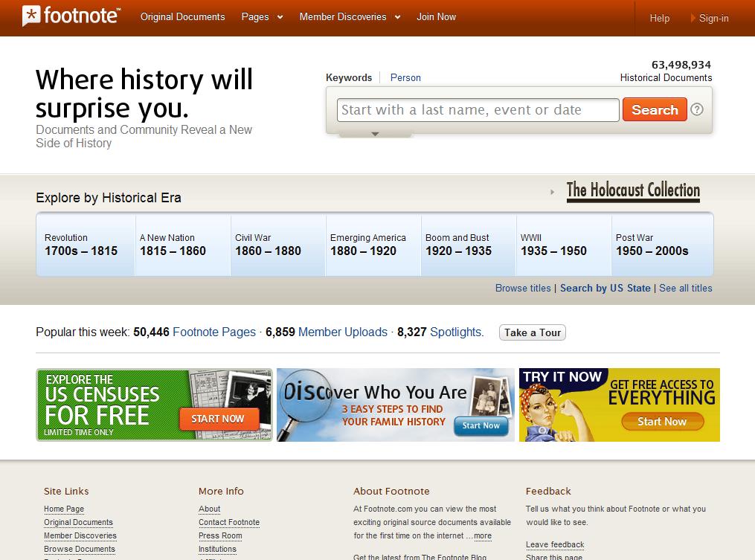This screenshot has width=755, height=560.
Task: Select the WWII 1935–1950 era
Action: pos(563,245)
